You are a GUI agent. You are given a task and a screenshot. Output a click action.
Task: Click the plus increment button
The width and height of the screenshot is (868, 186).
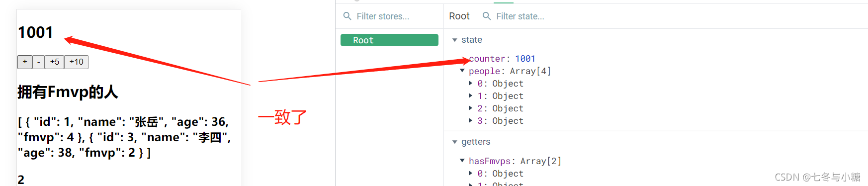click(x=25, y=62)
